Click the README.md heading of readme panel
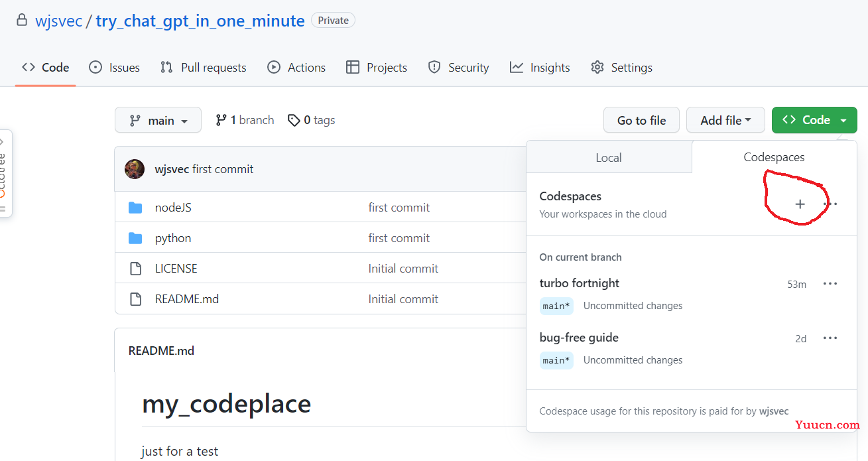The width and height of the screenshot is (868, 461). pos(161,351)
